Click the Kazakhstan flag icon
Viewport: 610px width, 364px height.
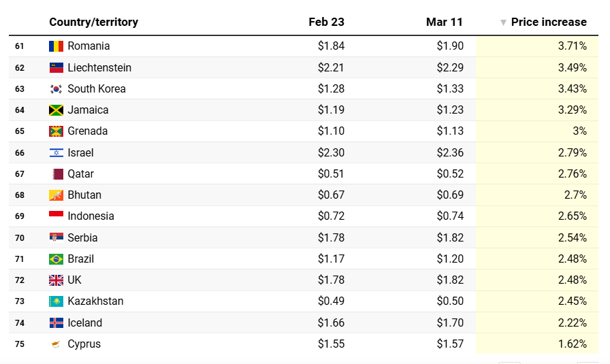pos(56,301)
